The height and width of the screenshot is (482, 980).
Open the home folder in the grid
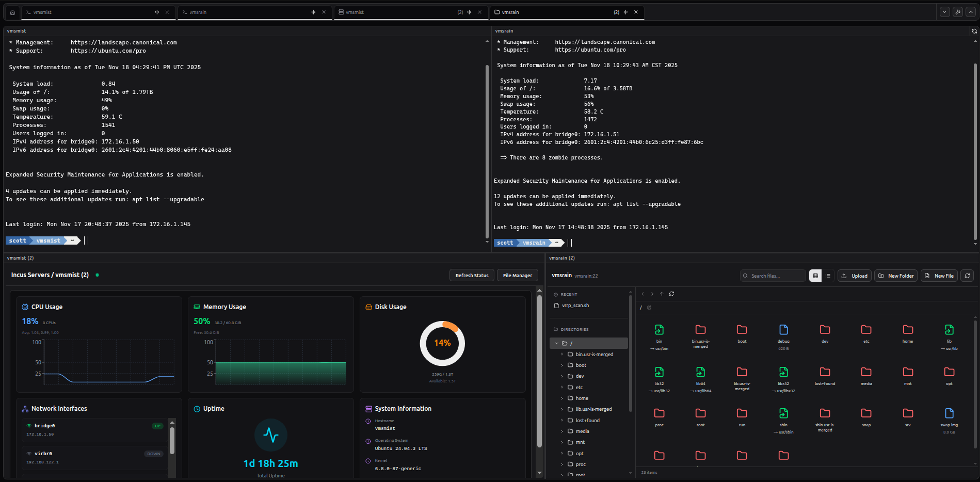pyautogui.click(x=907, y=330)
